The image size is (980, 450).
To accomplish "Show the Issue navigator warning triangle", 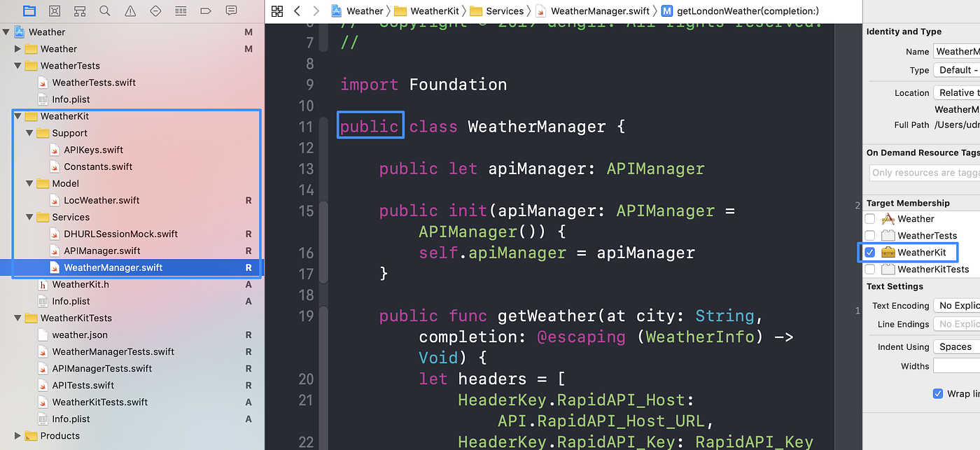I will pos(130,10).
